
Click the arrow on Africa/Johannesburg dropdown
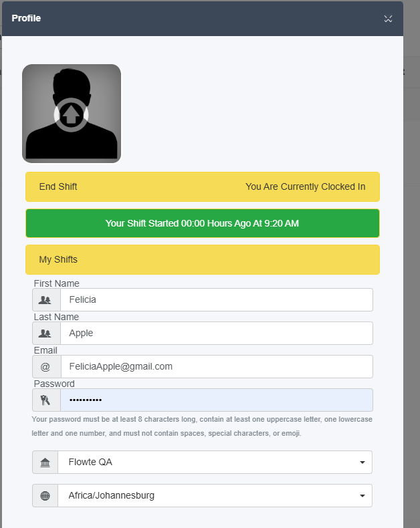coord(362,496)
